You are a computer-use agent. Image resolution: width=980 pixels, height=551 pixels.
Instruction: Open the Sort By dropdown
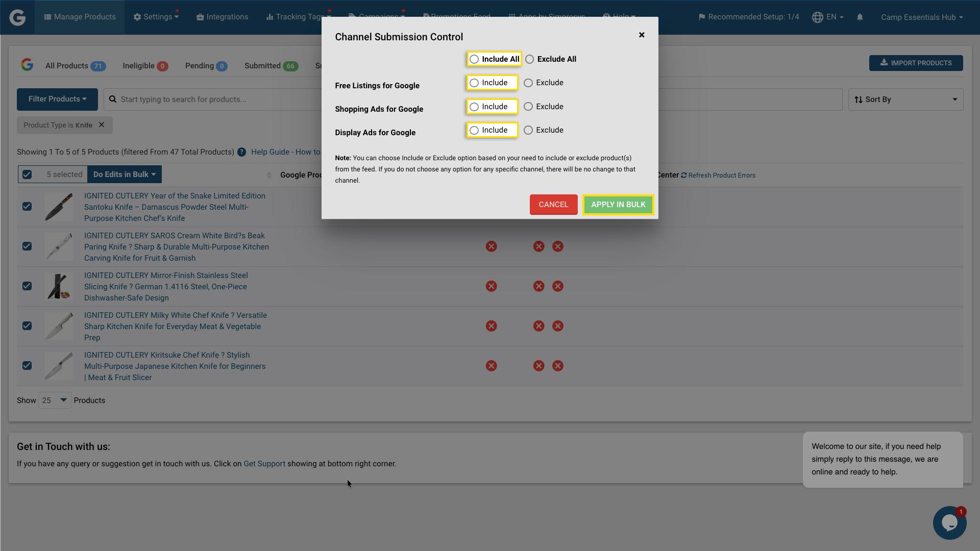click(904, 99)
